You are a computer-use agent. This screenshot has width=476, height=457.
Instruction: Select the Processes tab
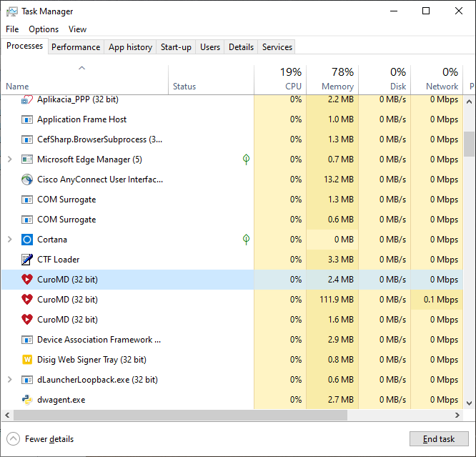click(x=24, y=46)
